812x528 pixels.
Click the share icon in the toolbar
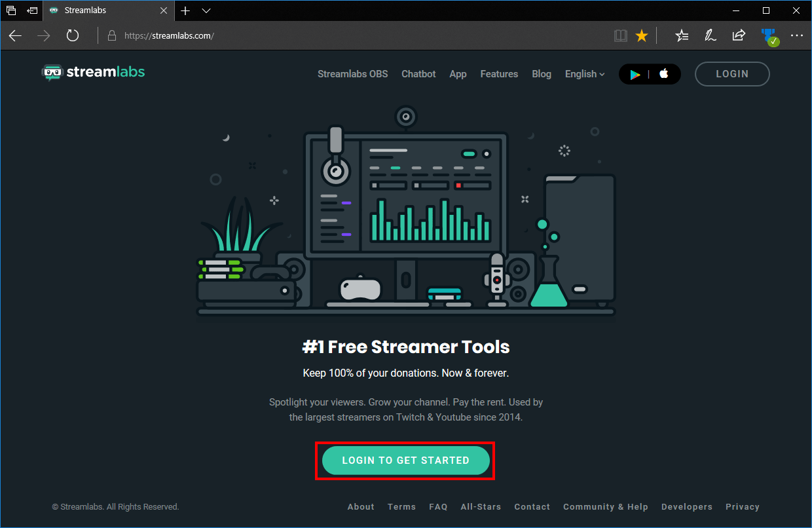pyautogui.click(x=739, y=35)
